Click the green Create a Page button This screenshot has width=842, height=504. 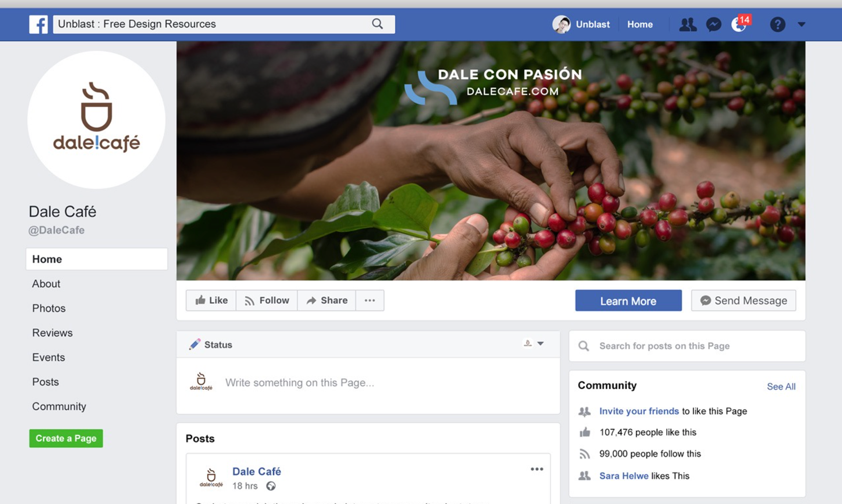click(66, 438)
